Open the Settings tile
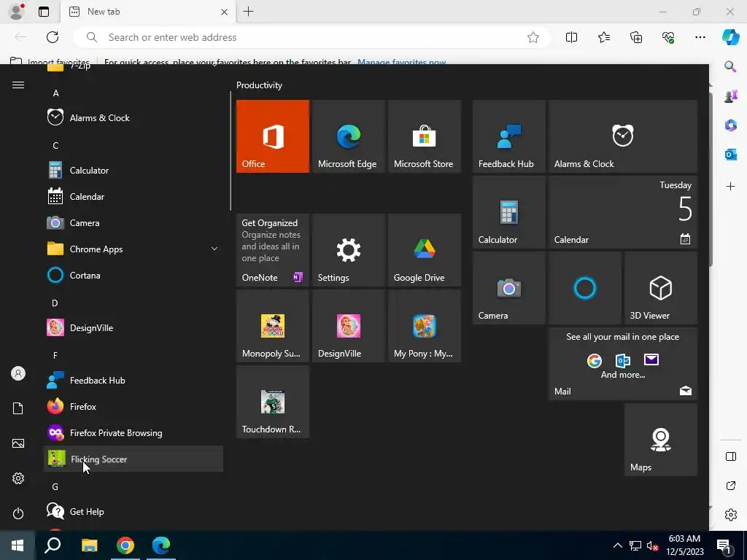 point(348,250)
